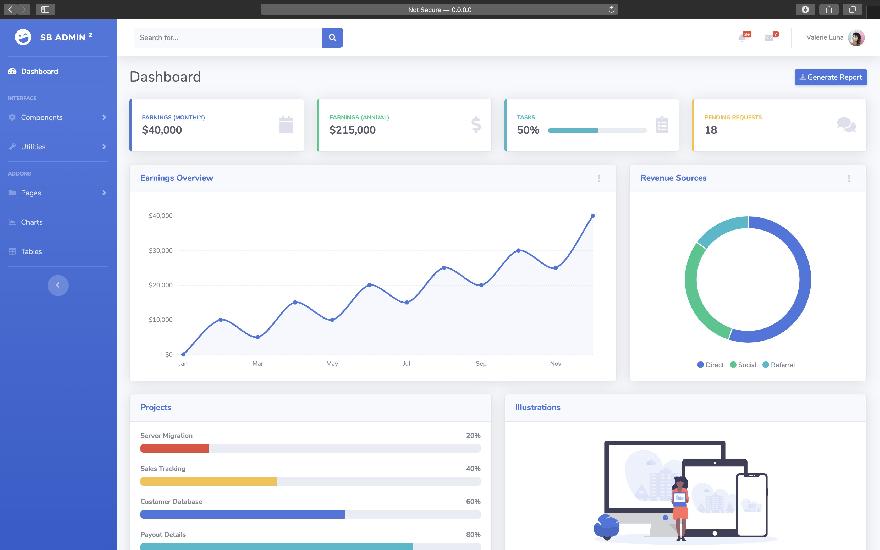Image resolution: width=880 pixels, height=550 pixels.
Task: Click the Sales Tracking yellow progress bar
Action: (x=208, y=482)
